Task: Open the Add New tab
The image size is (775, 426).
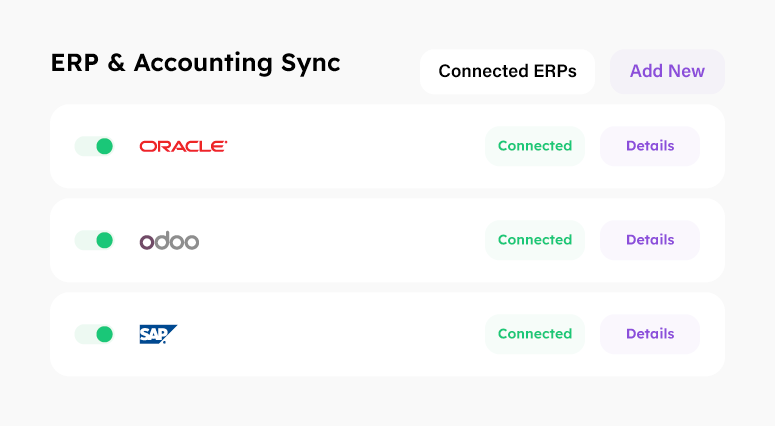Action: tap(667, 71)
